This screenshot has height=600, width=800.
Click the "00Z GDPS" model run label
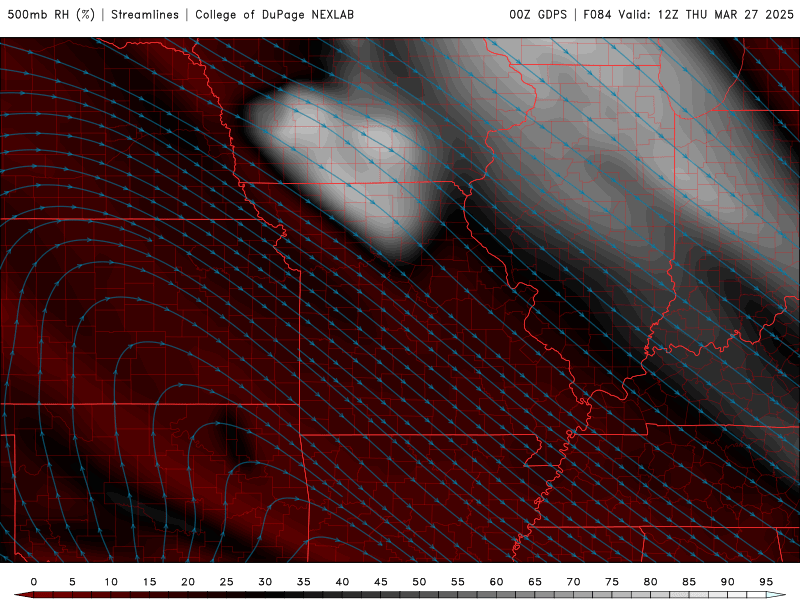[x=538, y=14]
